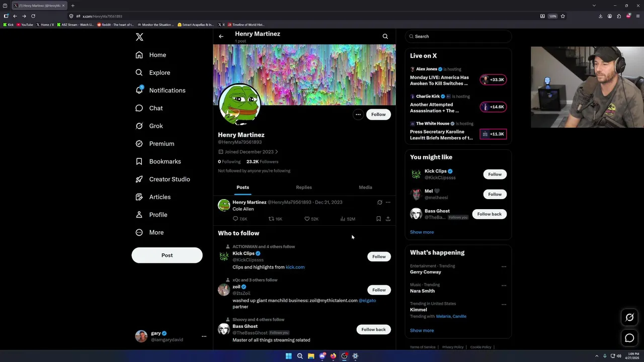Image resolution: width=644 pixels, height=362 pixels.
Task: Open the kick.com link
Action: pos(295,267)
